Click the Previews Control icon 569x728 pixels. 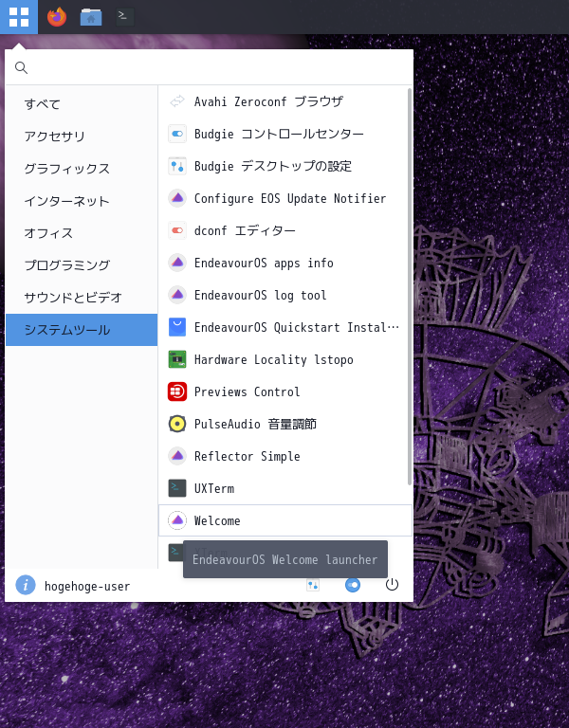click(x=177, y=391)
